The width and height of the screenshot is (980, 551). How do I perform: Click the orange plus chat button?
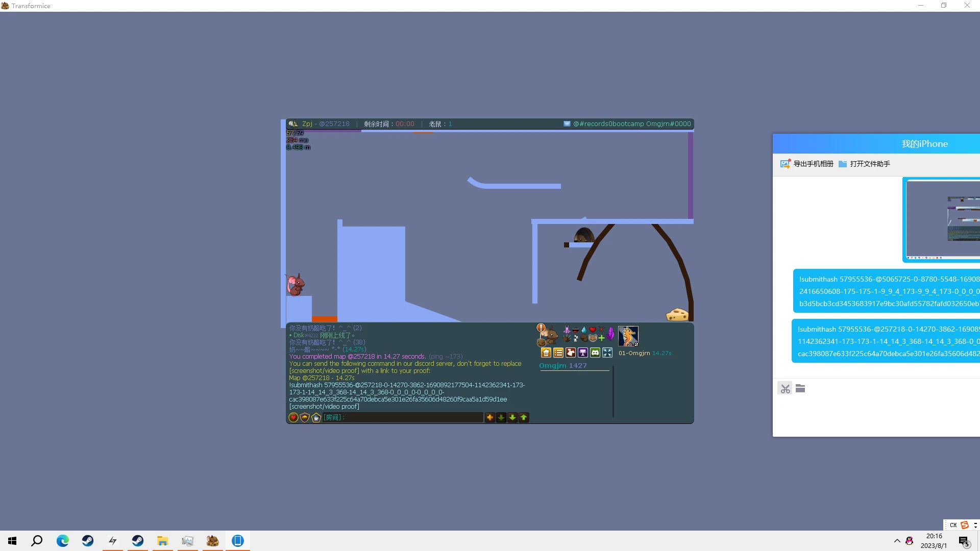coord(490,417)
